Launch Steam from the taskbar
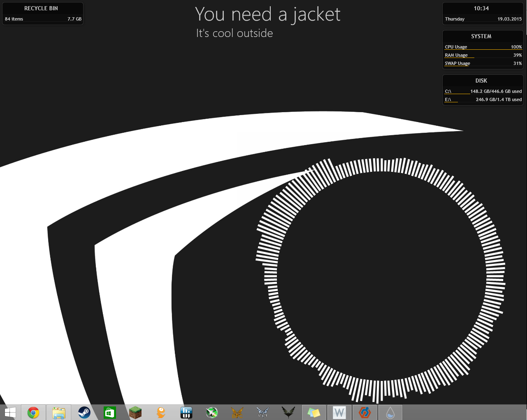The width and height of the screenshot is (527, 420). coord(84,413)
